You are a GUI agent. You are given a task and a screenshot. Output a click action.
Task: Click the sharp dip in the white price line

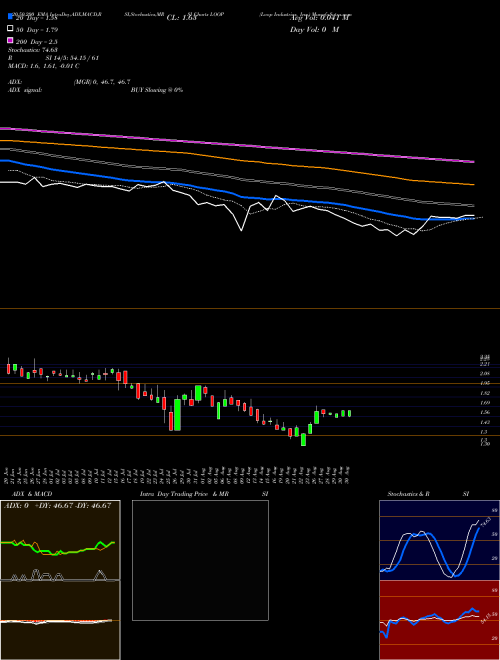pos(241,230)
